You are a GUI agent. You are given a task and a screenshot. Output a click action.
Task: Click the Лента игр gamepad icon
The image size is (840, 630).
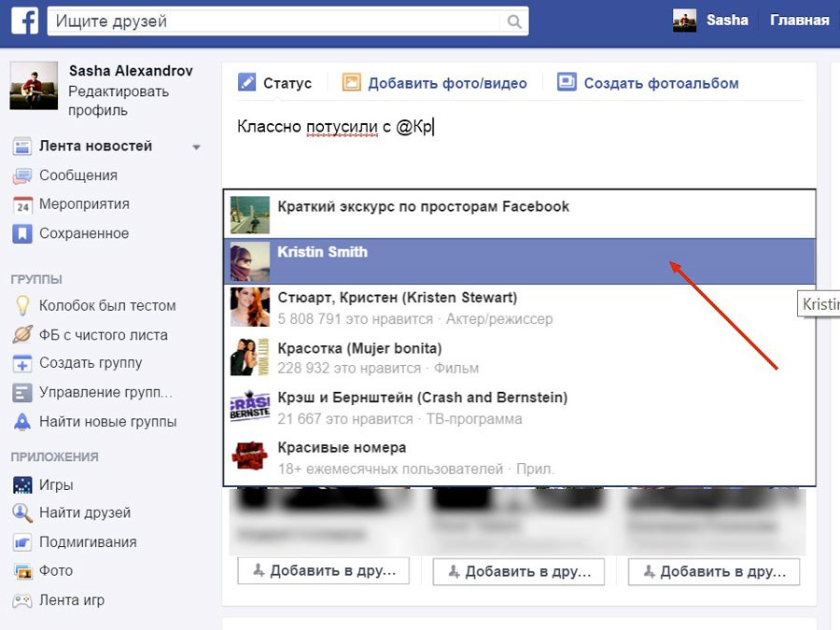[22, 600]
